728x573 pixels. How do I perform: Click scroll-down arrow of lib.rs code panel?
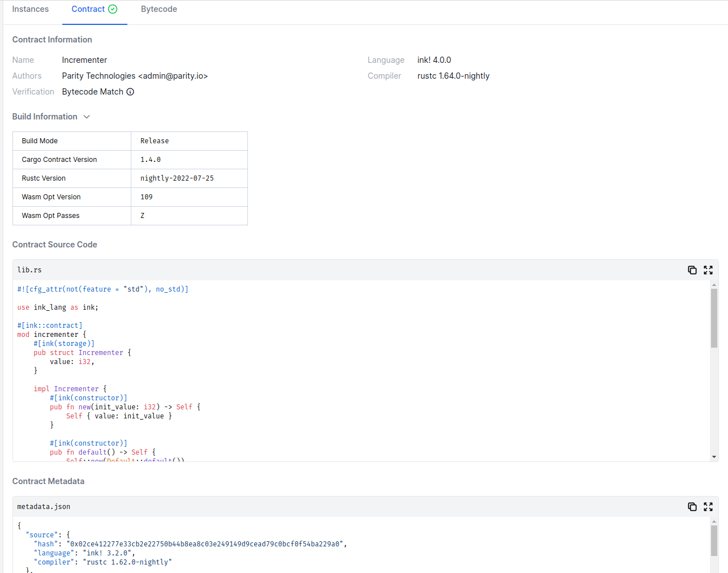[x=714, y=457]
